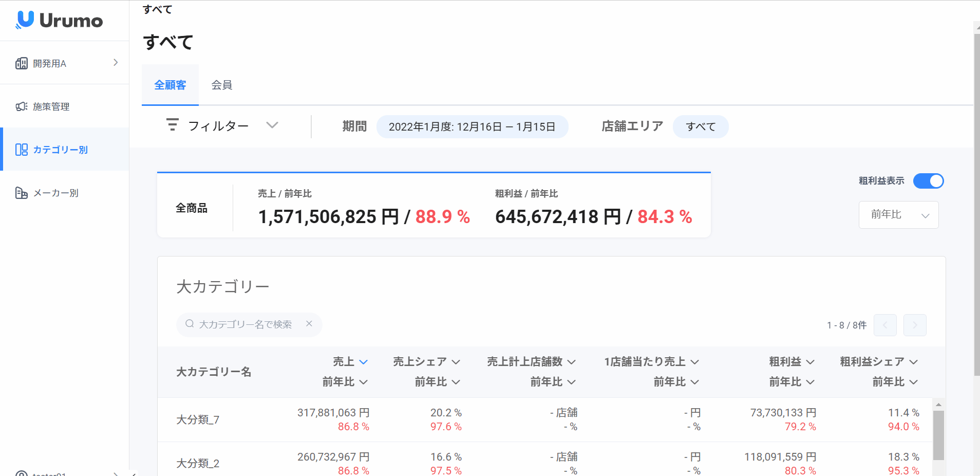Switch to the 会員 tab

222,85
